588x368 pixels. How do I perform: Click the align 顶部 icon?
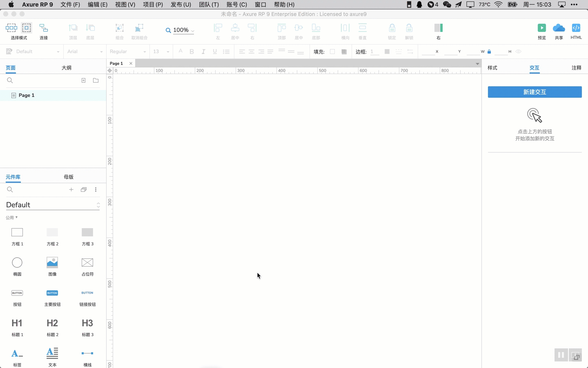coord(282,28)
